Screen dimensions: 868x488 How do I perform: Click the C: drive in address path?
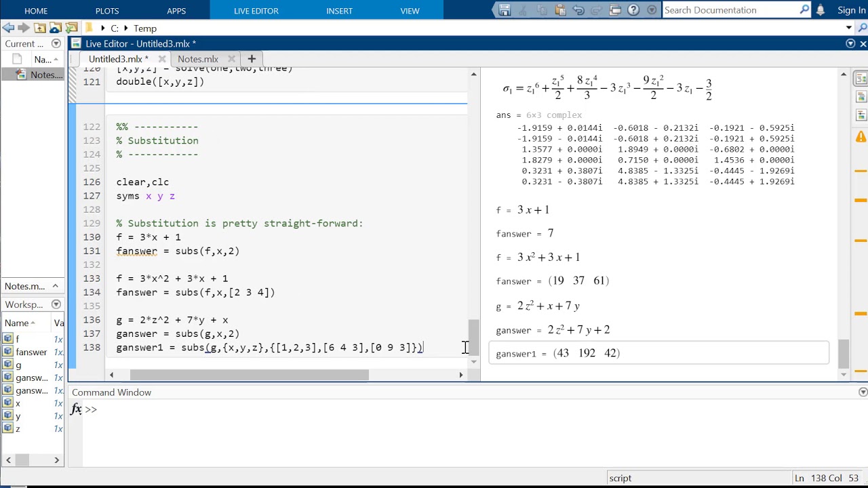[x=115, y=28]
